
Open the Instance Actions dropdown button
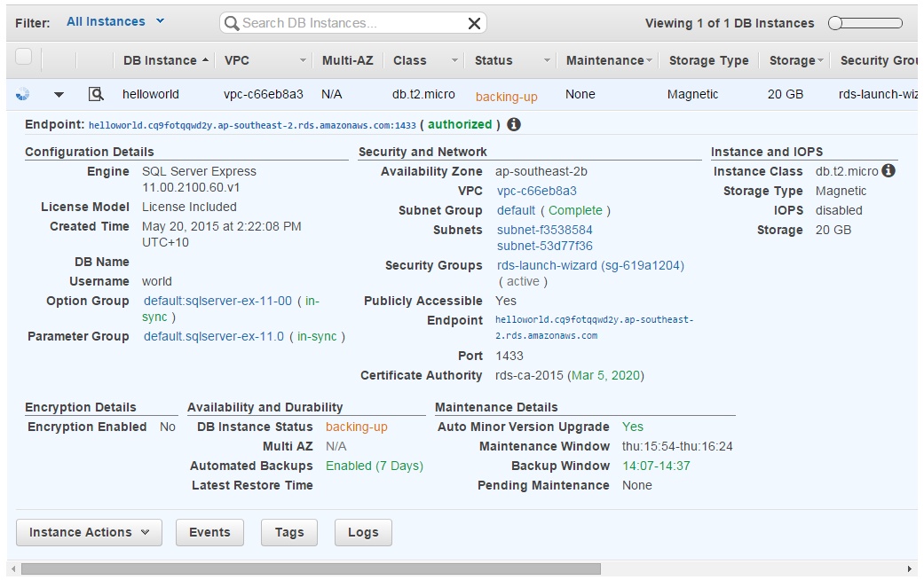[89, 532]
